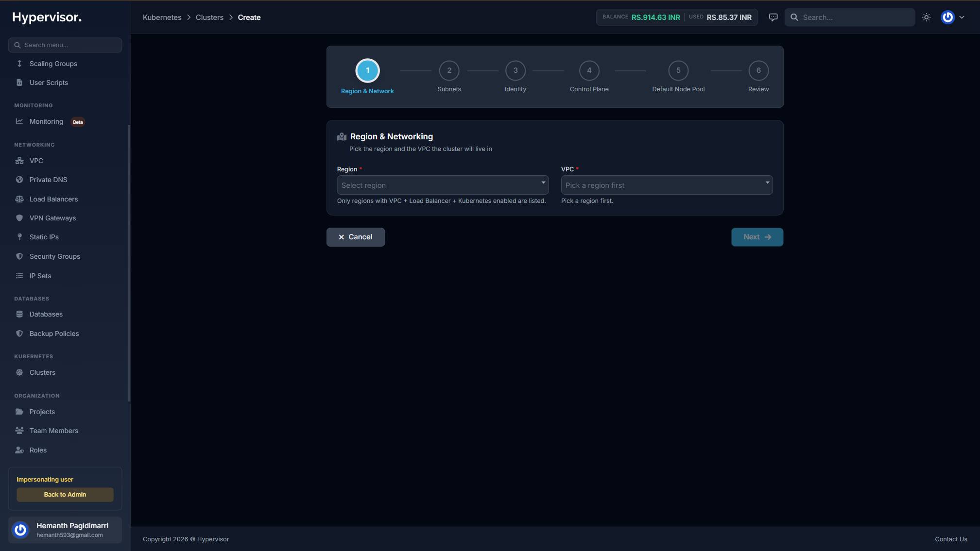Click the Back to Admin button
980x551 pixels.
65,495
